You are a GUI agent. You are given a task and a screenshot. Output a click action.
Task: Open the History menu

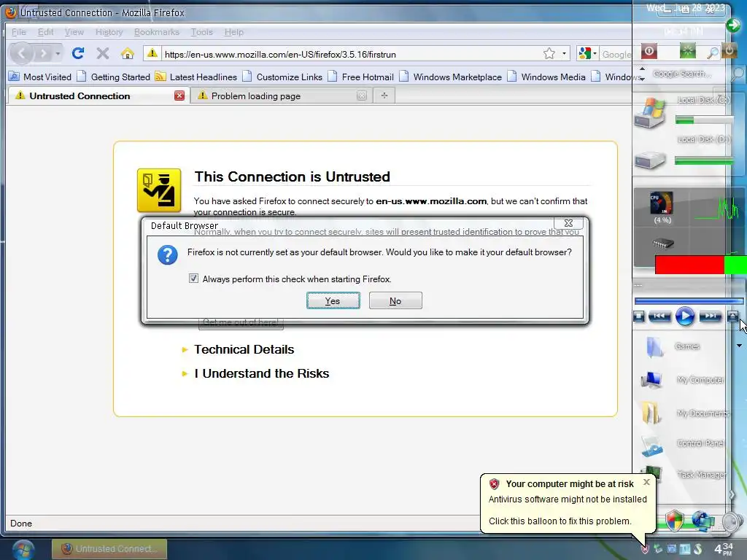109,32
